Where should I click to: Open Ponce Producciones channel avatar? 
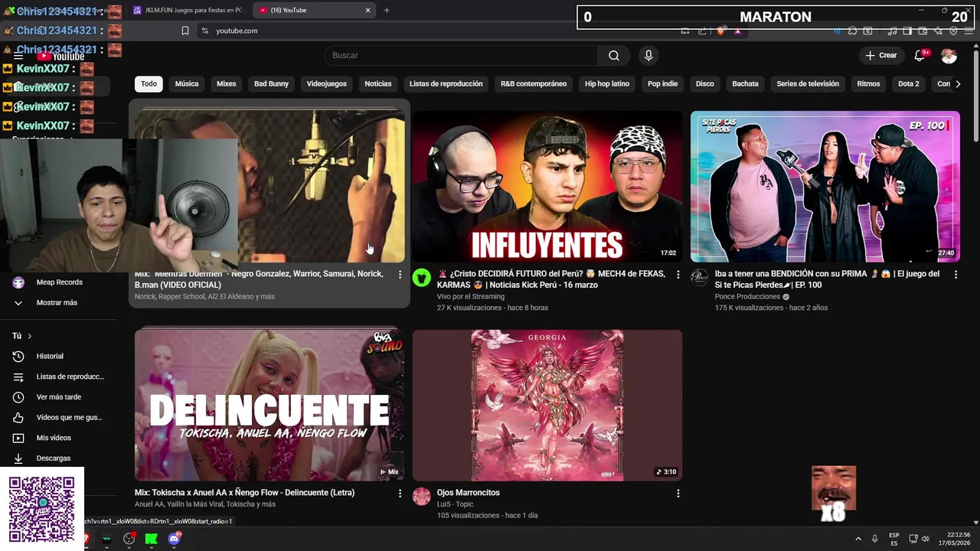(700, 278)
